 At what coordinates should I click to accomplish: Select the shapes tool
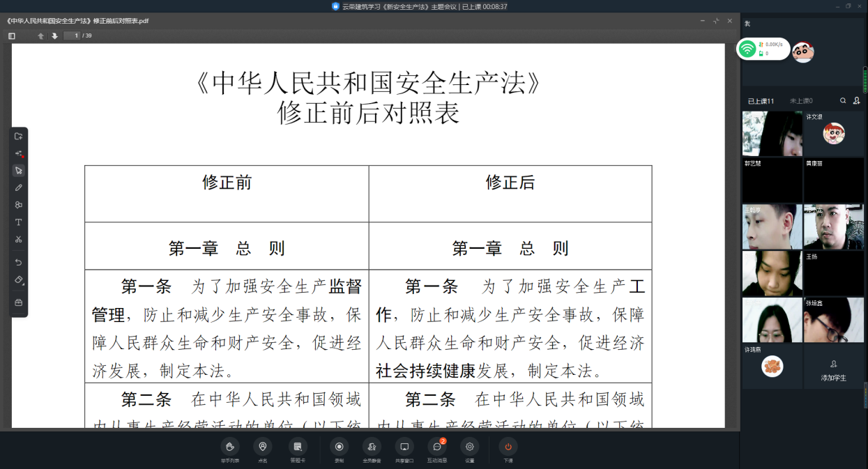coord(19,205)
